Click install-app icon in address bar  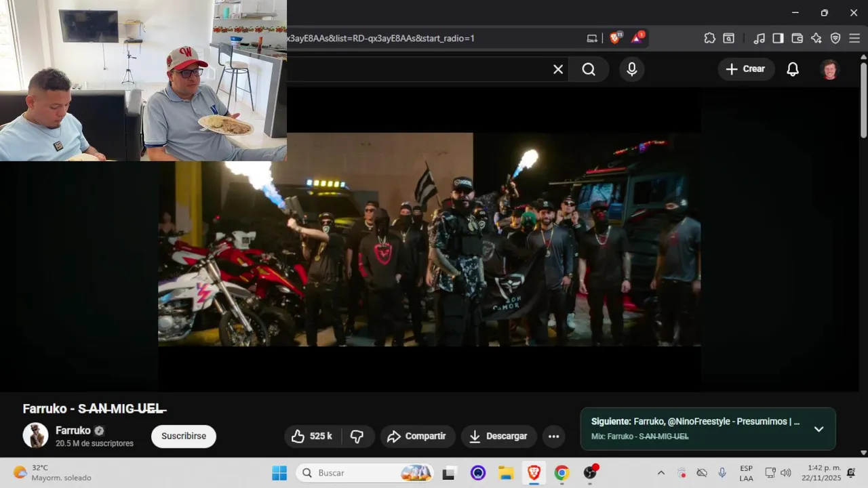tap(592, 39)
